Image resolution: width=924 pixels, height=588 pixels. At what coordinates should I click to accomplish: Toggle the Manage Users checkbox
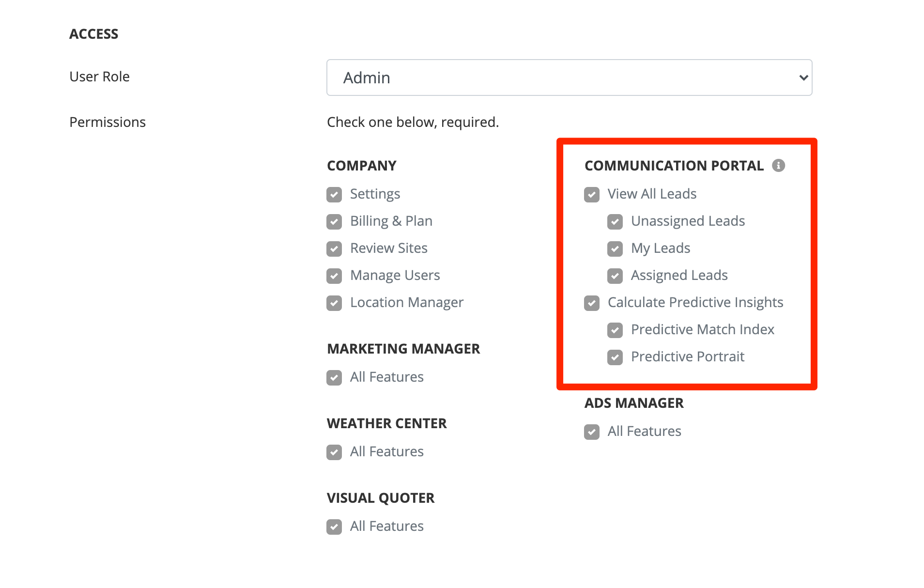(x=334, y=276)
